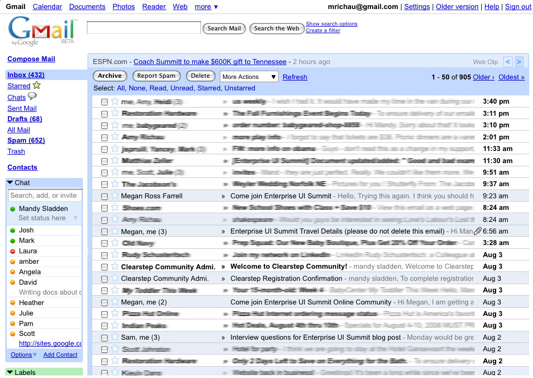Click the Report Spam button
This screenshot has height=378, width=533.
156,76
